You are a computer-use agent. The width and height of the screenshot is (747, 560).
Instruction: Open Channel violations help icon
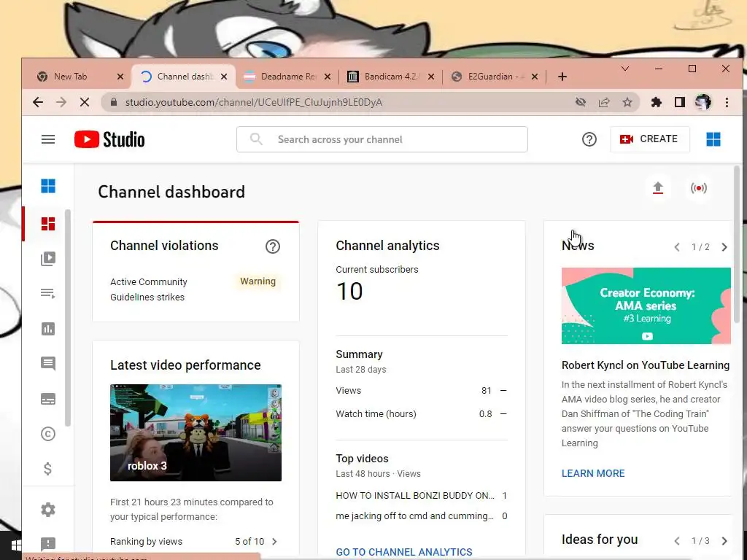273,246
